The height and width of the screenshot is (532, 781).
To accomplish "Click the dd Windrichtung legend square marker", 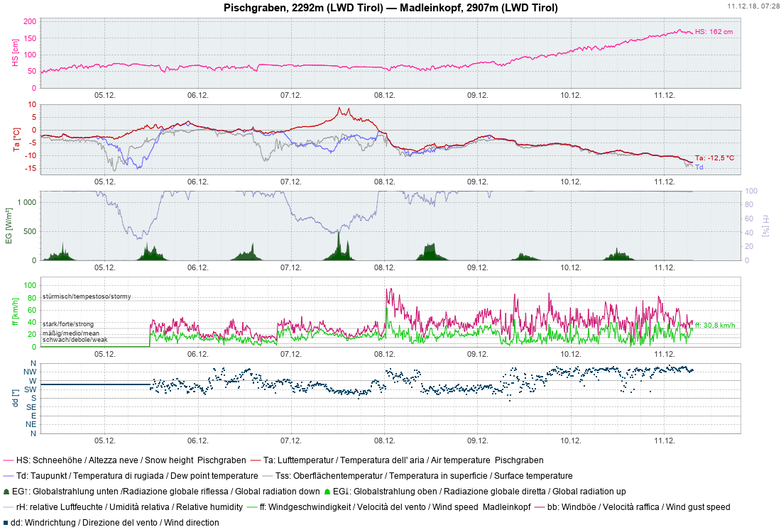I will point(6,523).
